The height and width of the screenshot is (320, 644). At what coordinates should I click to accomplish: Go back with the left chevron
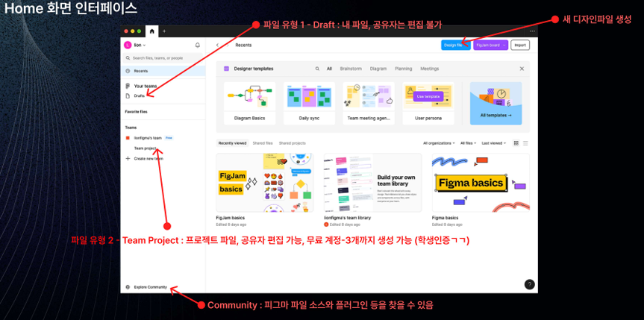click(217, 46)
